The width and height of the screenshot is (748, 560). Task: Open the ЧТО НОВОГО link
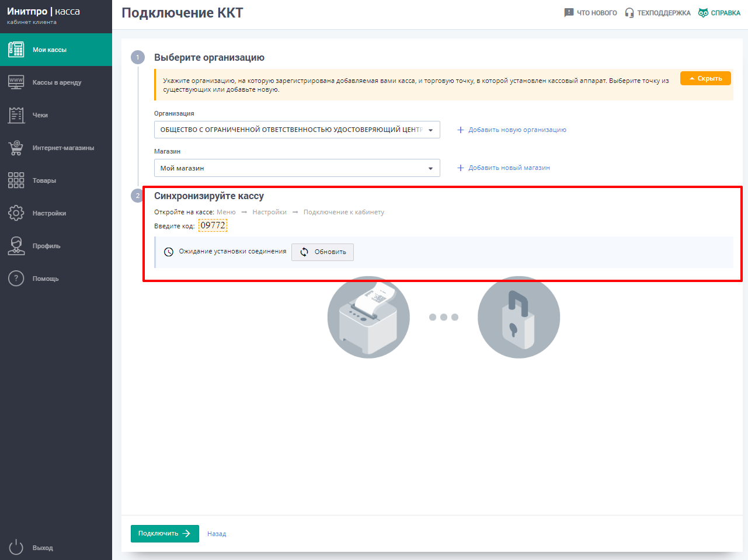click(x=590, y=13)
